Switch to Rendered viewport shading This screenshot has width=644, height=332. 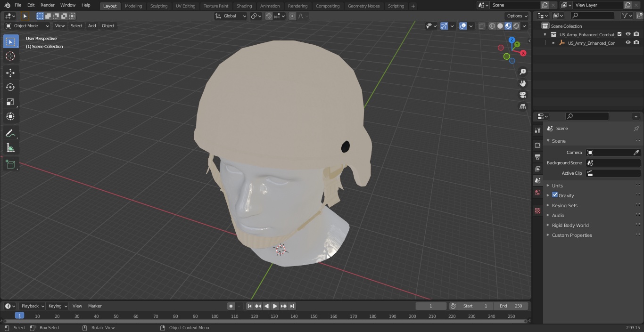point(516,26)
